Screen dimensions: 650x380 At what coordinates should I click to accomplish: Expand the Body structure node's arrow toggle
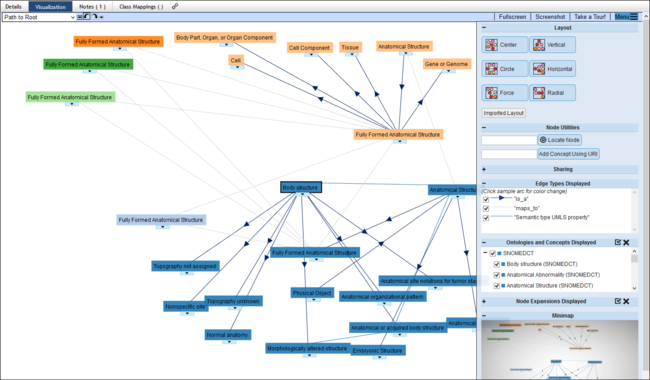tap(302, 194)
